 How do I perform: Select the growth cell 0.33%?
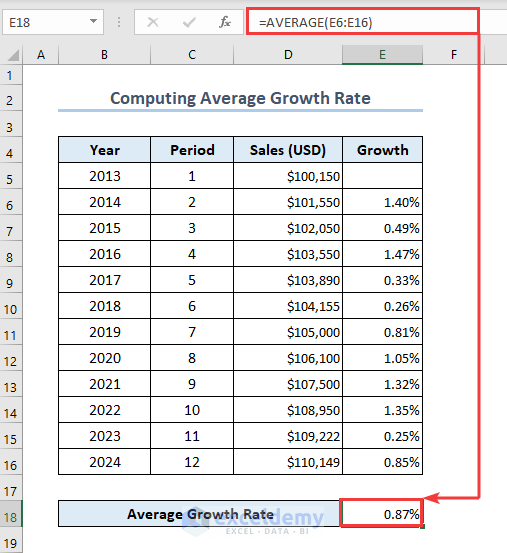(x=383, y=280)
